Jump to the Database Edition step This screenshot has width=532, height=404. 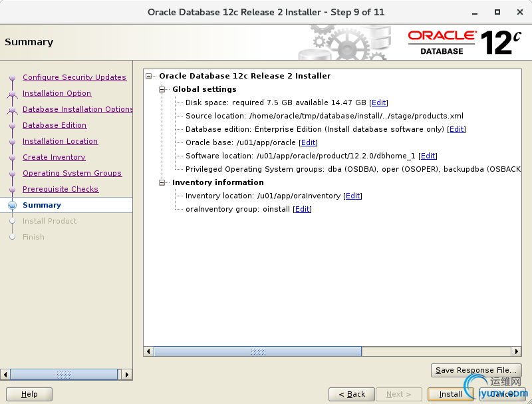click(55, 125)
